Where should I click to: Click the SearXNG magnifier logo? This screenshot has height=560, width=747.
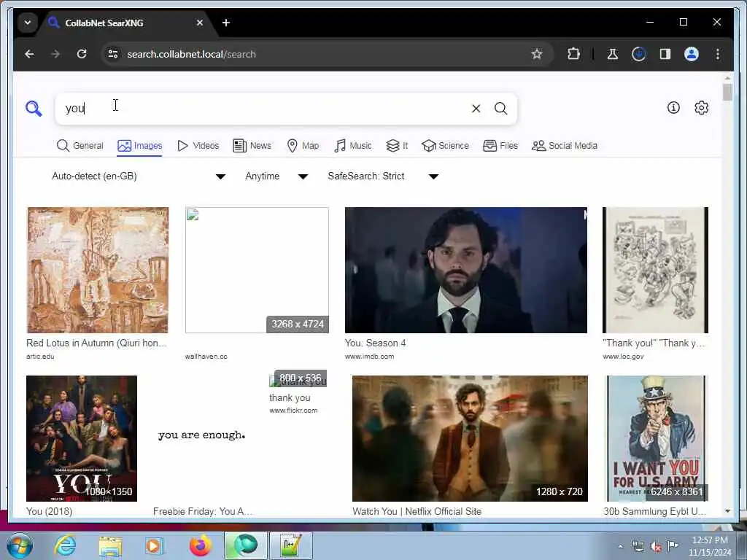pos(34,109)
